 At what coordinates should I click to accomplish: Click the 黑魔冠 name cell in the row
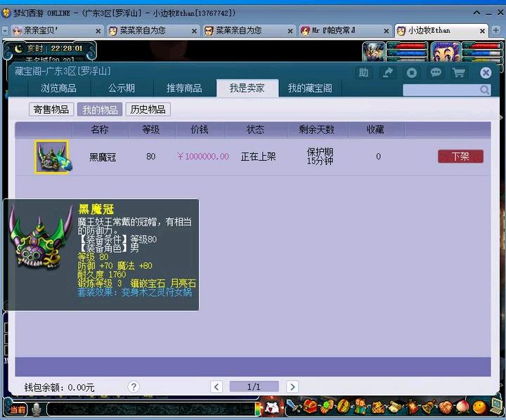(103, 157)
